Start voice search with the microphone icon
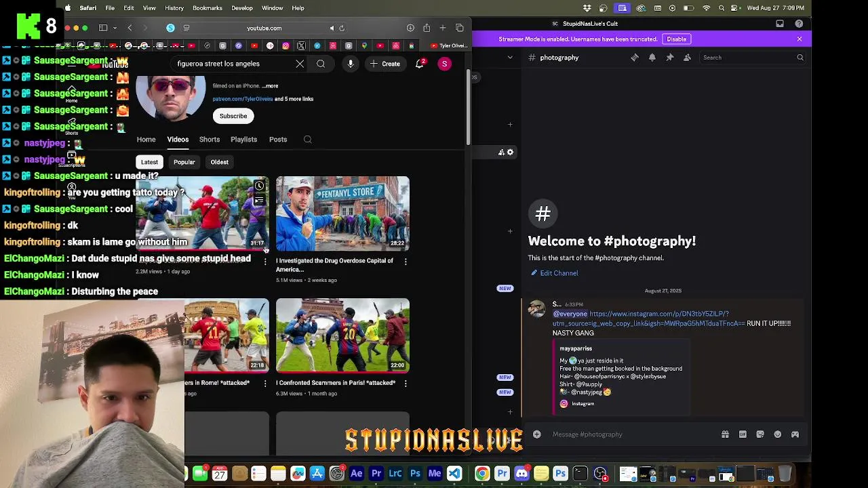The height and width of the screenshot is (488, 868). (351, 64)
